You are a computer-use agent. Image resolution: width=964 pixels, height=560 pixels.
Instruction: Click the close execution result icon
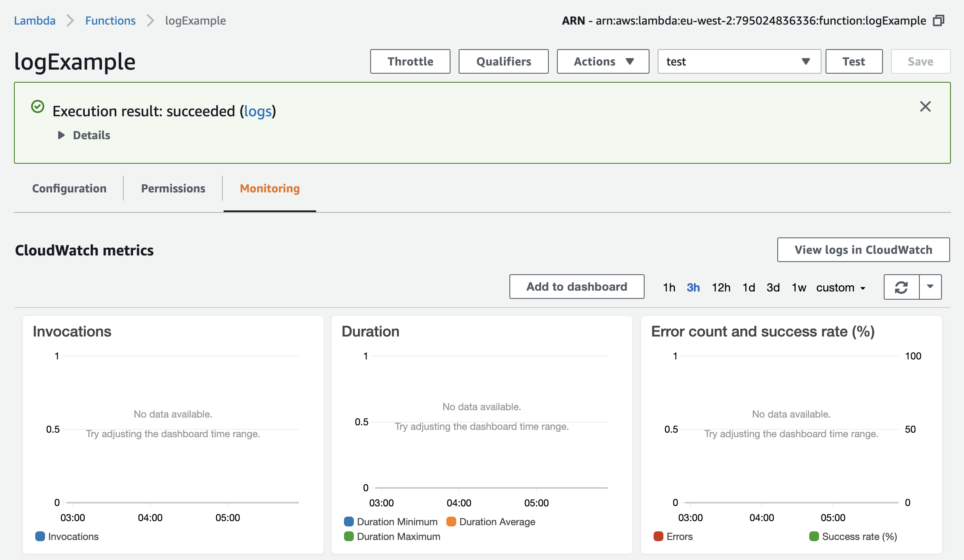click(926, 106)
